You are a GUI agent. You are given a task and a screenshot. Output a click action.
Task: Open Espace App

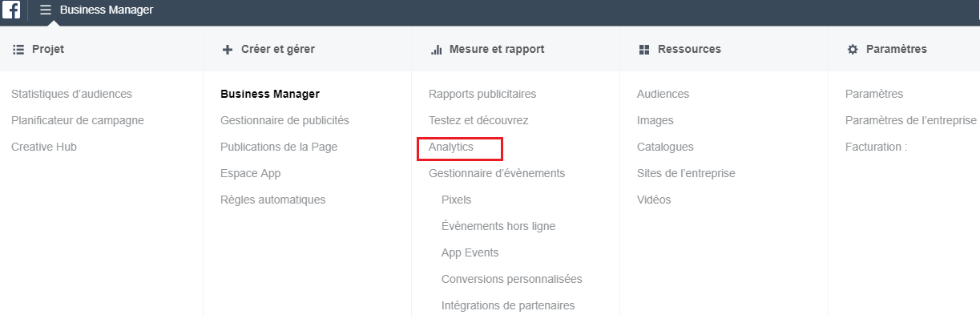[x=250, y=173]
